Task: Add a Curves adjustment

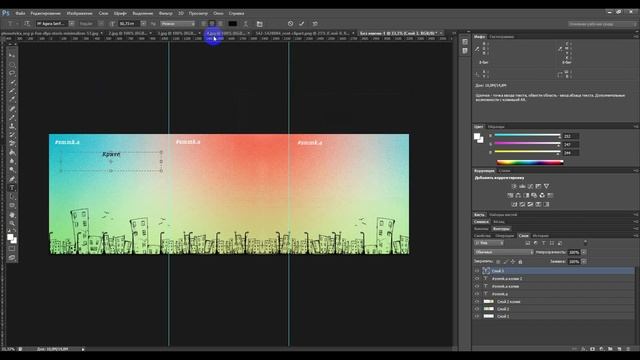Action: pos(530,186)
